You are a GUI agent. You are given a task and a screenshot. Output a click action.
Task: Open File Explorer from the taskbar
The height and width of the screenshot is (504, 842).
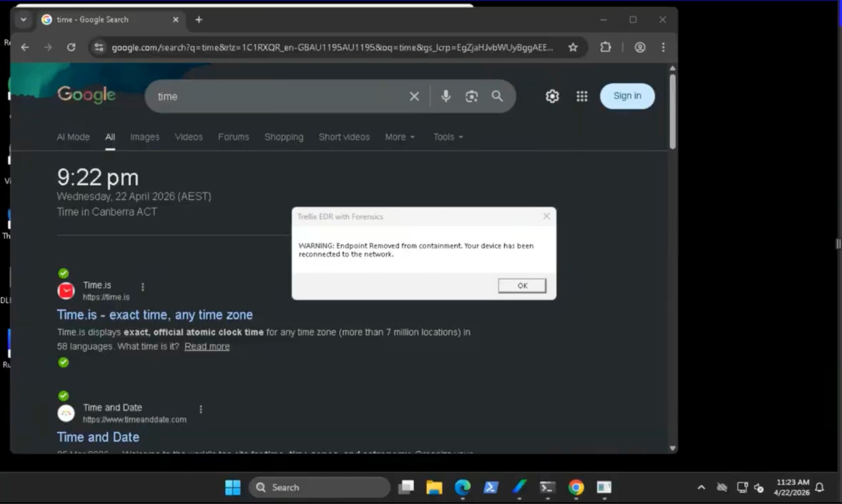point(434,488)
